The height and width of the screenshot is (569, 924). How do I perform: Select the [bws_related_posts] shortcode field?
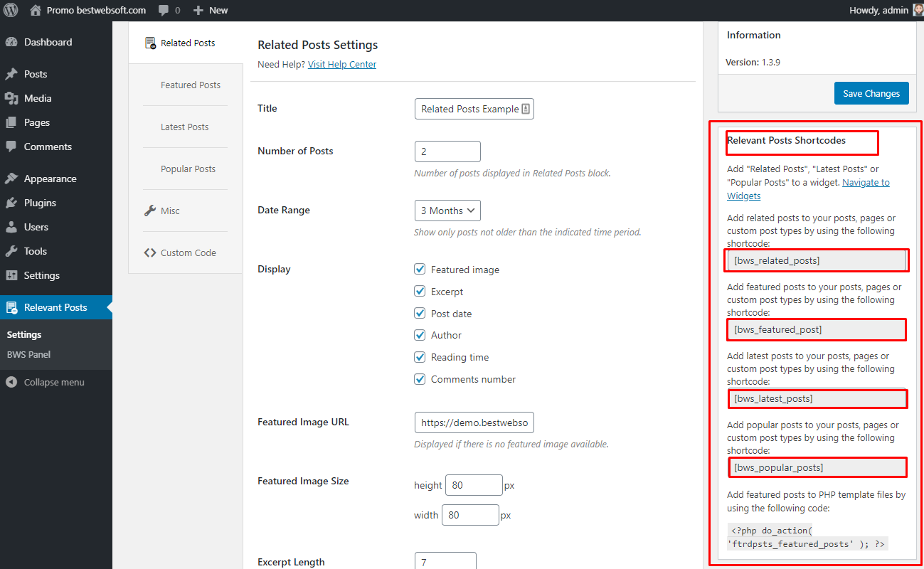coord(817,260)
